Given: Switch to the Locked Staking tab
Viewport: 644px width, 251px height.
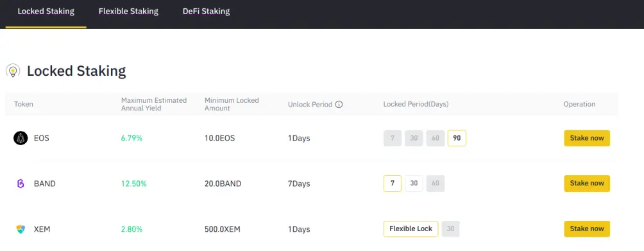Looking at the screenshot, I should pyautogui.click(x=46, y=12).
